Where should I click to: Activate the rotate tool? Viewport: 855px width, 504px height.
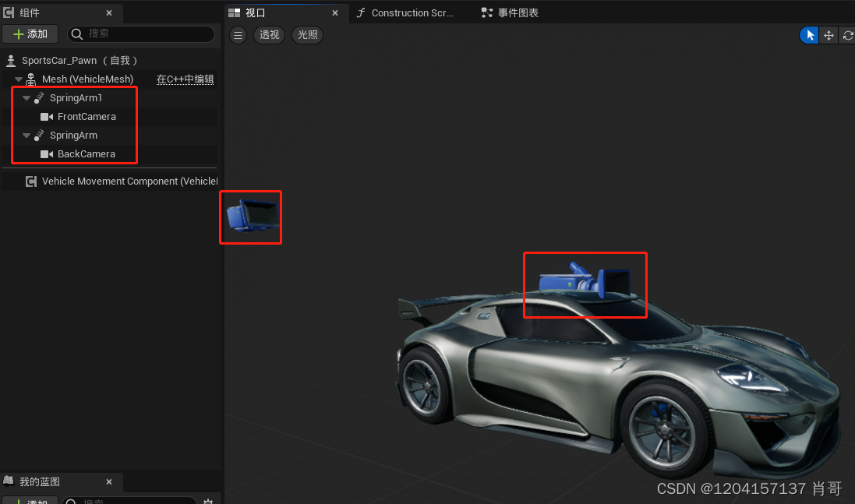(847, 35)
